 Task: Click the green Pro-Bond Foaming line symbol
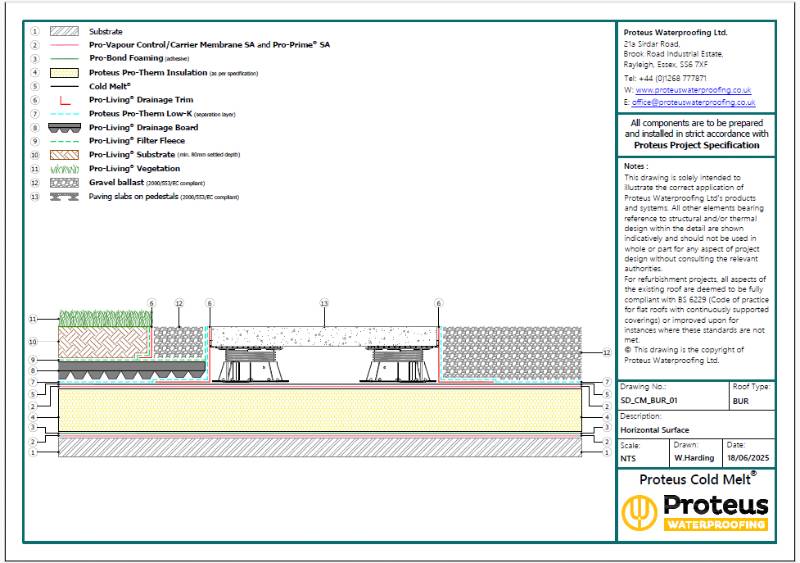[x=64, y=58]
